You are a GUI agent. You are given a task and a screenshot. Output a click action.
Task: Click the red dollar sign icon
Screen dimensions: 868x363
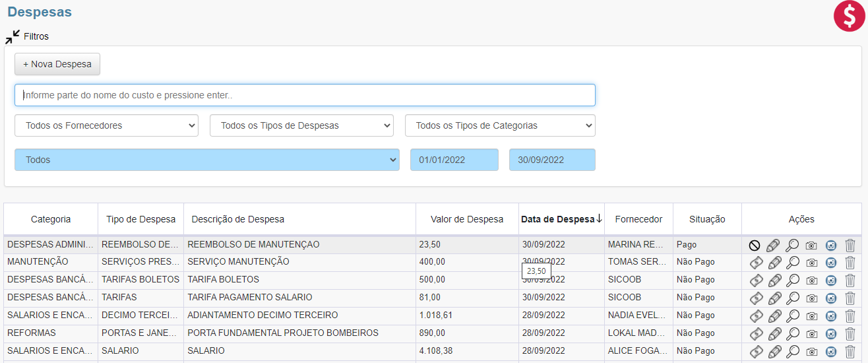point(850,16)
